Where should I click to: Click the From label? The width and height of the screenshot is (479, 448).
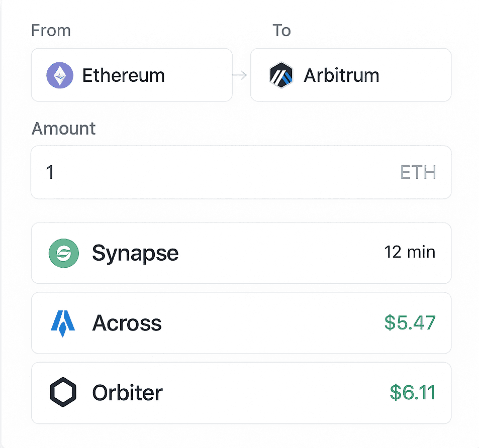(x=51, y=31)
